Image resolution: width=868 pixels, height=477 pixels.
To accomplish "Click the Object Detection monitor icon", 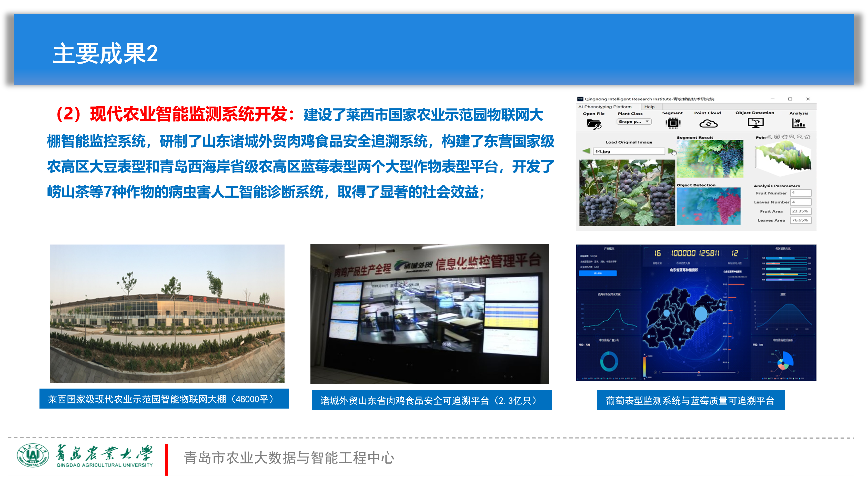I will coord(755,123).
